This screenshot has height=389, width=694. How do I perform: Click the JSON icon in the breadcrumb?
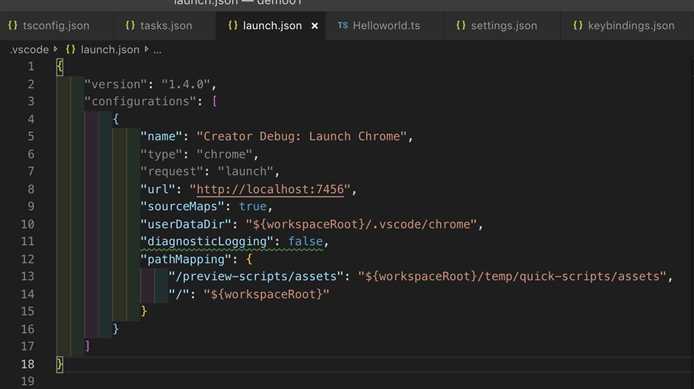pos(70,50)
